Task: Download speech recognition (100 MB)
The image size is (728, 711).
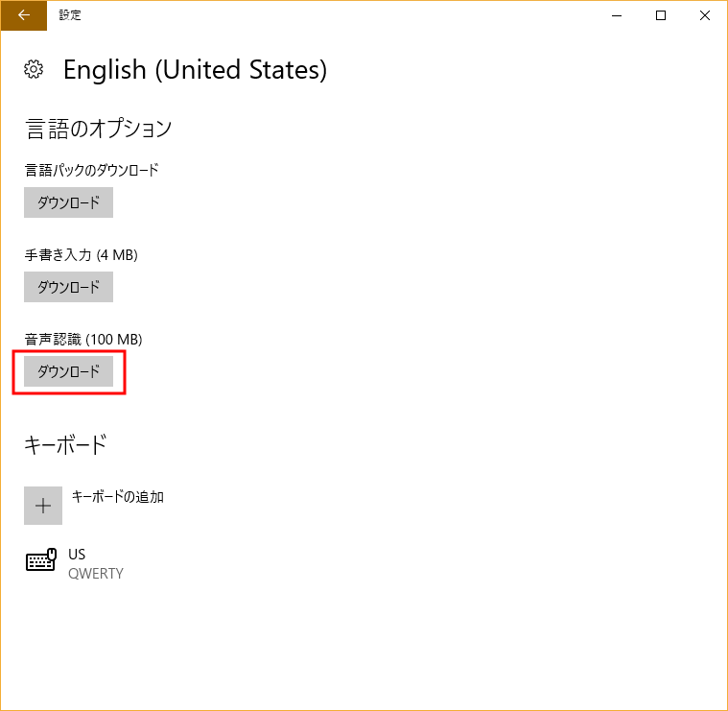Action: click(x=68, y=371)
